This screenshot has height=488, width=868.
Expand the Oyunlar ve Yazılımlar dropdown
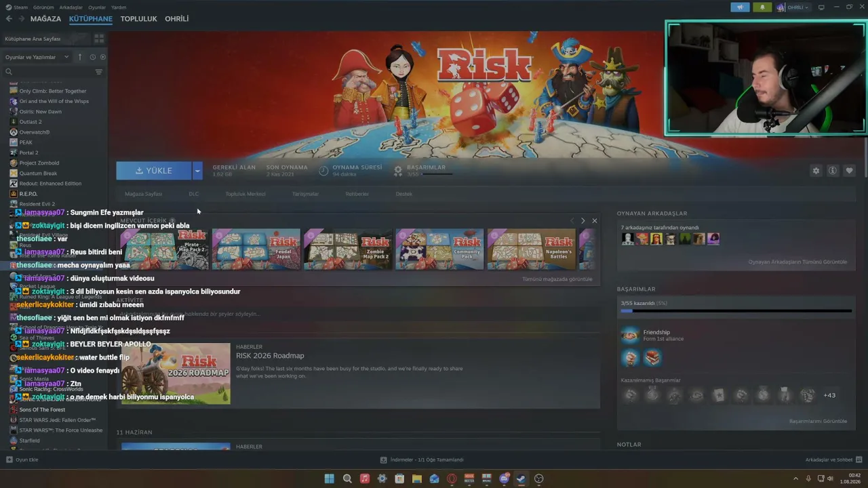37,57
